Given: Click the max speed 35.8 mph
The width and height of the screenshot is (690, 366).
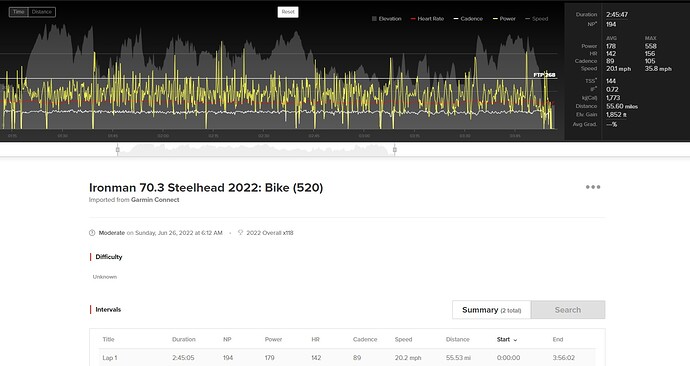Looking at the screenshot, I should tap(658, 69).
